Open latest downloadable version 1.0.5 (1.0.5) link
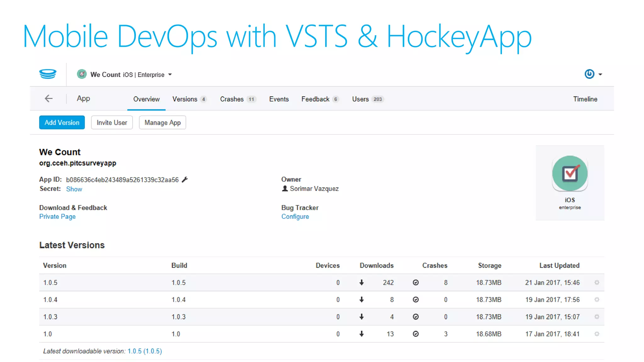Viewport: 644px width, 362px height. coord(145,351)
